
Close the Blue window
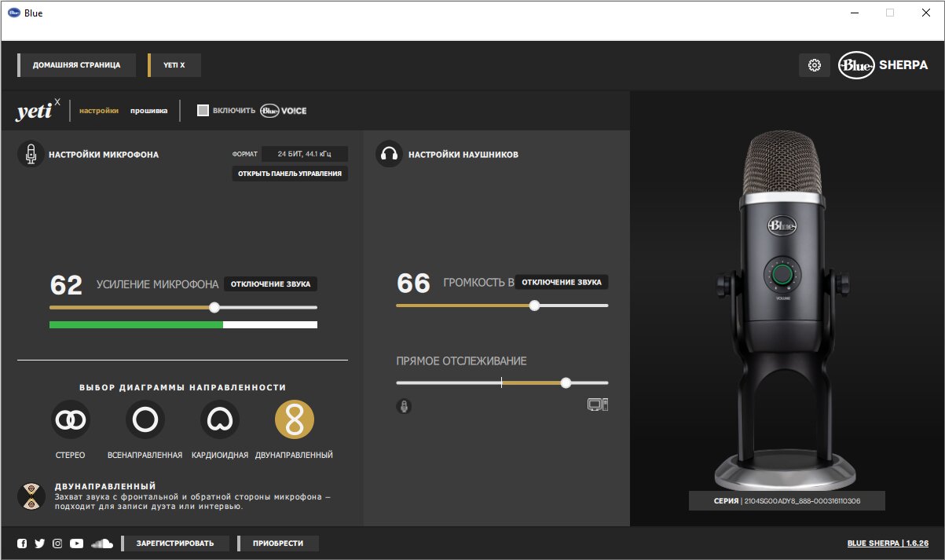tap(926, 13)
